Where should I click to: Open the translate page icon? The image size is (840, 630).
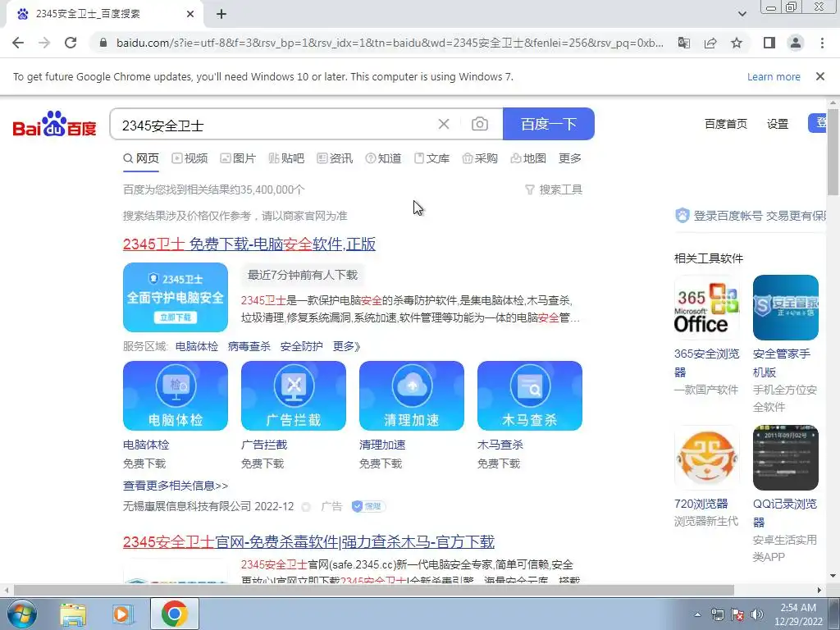tap(684, 43)
